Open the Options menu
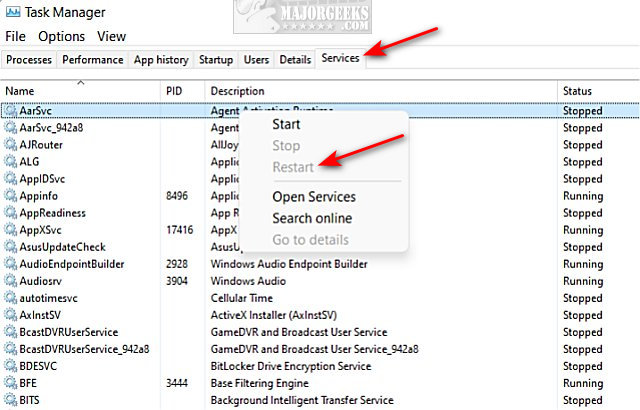This screenshot has height=410, width=640. click(62, 36)
